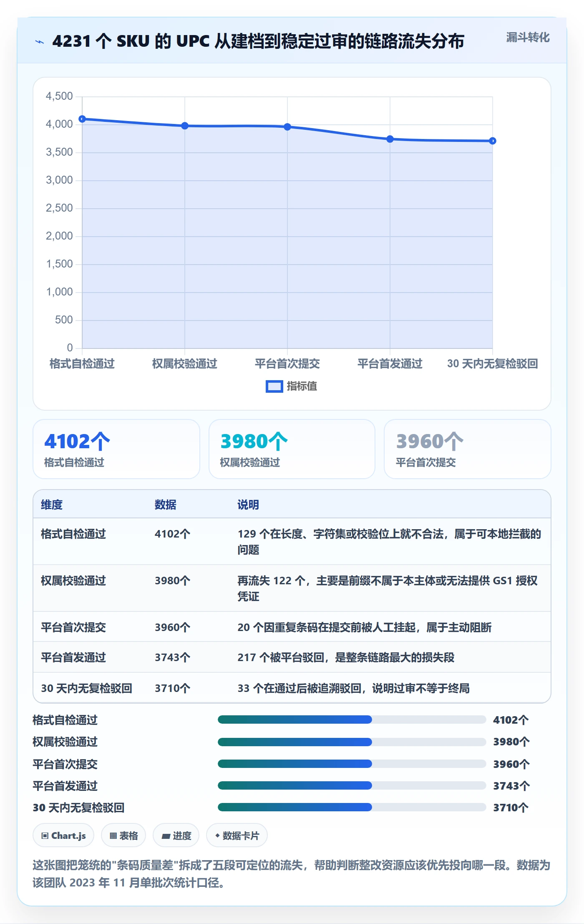Click the footer note mentioning 2023 年 11 月
584x924 pixels.
click(x=292, y=874)
